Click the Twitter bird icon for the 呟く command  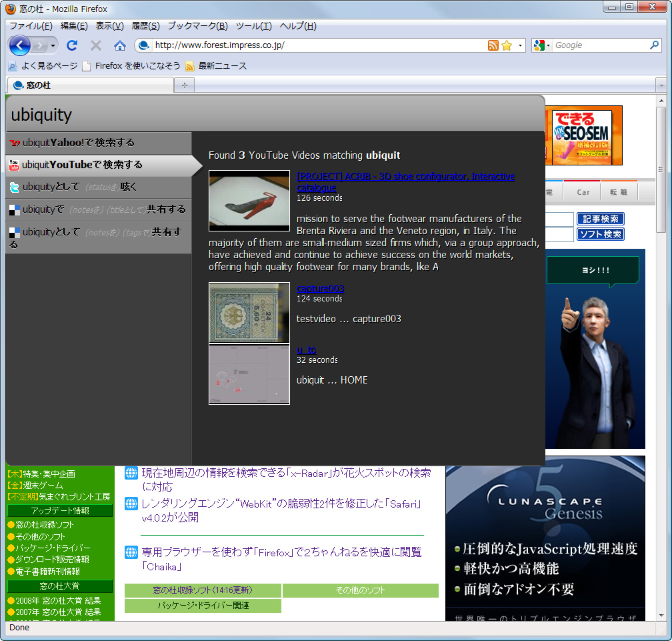pos(13,187)
